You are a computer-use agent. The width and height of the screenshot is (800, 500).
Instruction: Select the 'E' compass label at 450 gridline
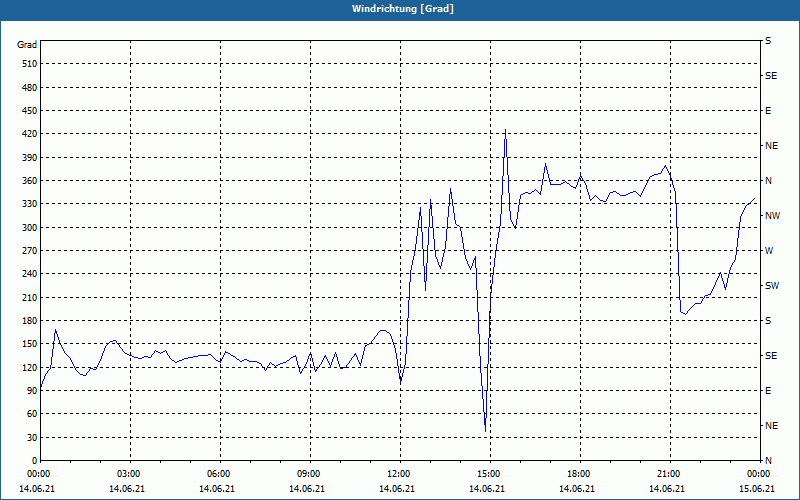pos(768,111)
